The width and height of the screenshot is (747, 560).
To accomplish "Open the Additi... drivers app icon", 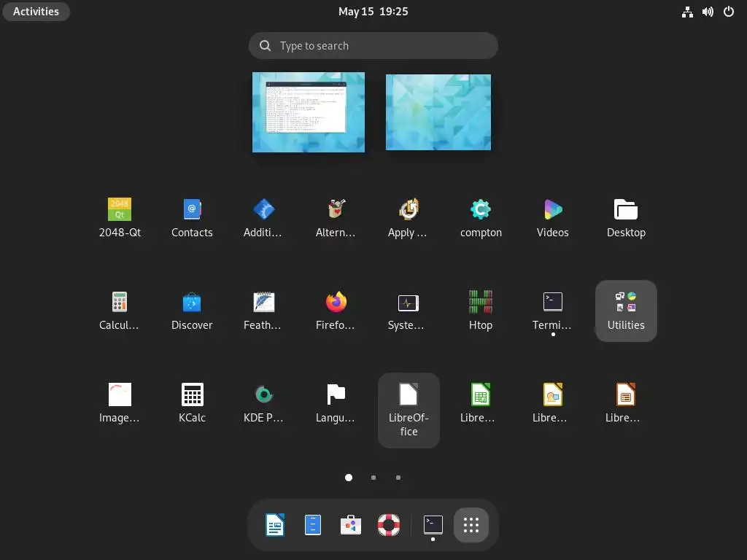I will [263, 217].
